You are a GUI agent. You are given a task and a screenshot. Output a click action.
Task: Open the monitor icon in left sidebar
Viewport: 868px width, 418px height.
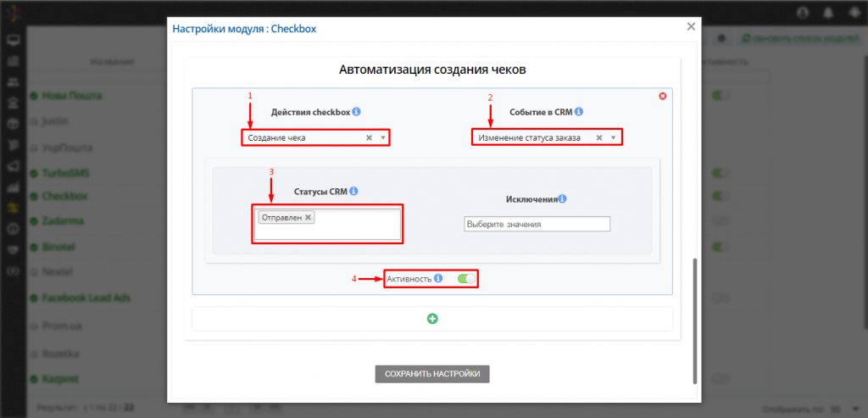(x=13, y=40)
